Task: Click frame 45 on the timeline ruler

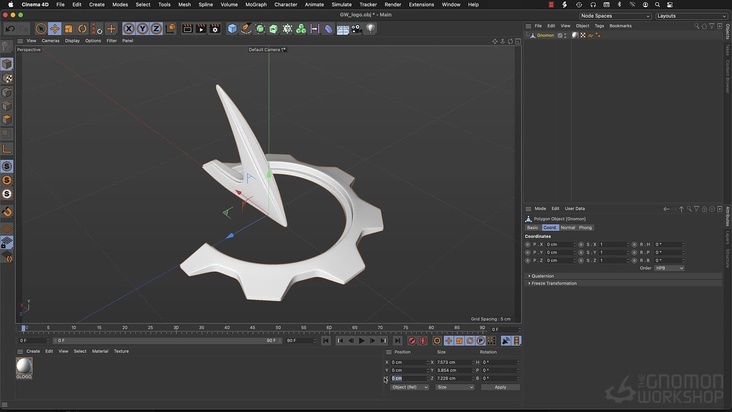Action: [x=253, y=328]
